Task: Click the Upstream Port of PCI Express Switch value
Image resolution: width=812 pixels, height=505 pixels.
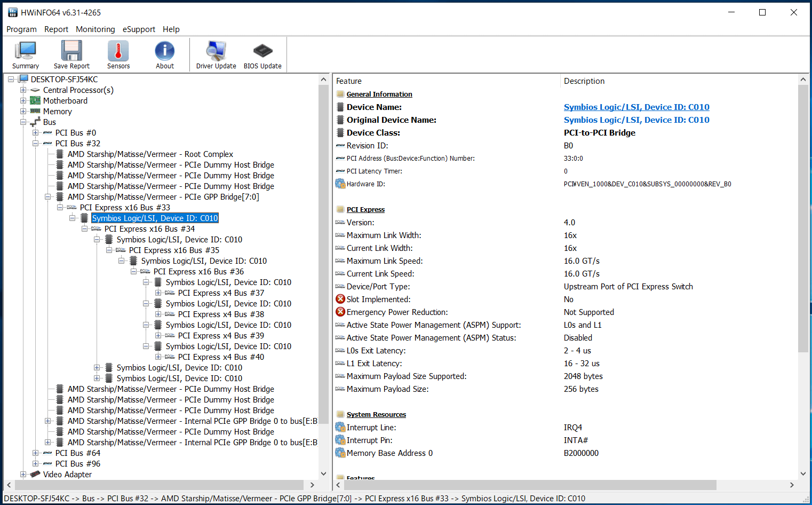Action: coord(628,286)
